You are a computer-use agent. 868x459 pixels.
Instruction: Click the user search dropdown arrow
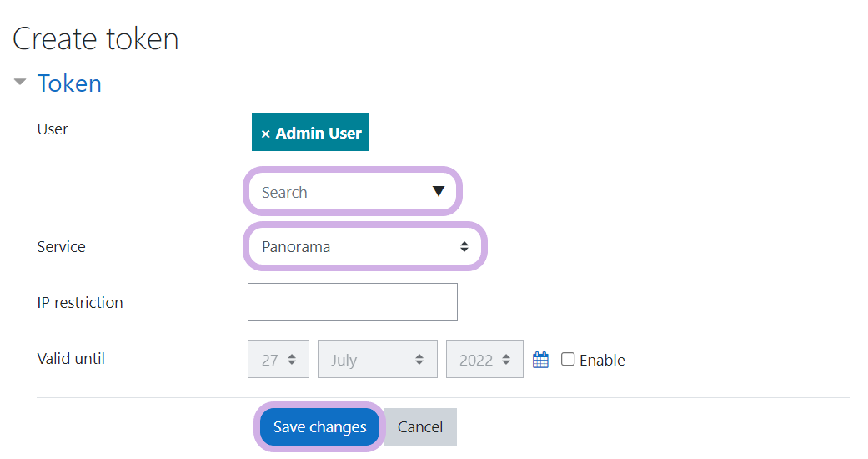click(439, 192)
